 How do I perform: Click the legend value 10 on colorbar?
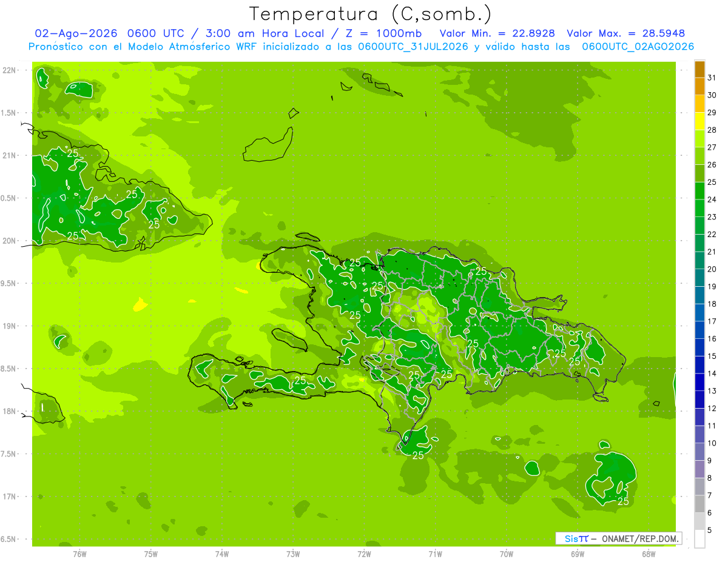(712, 443)
